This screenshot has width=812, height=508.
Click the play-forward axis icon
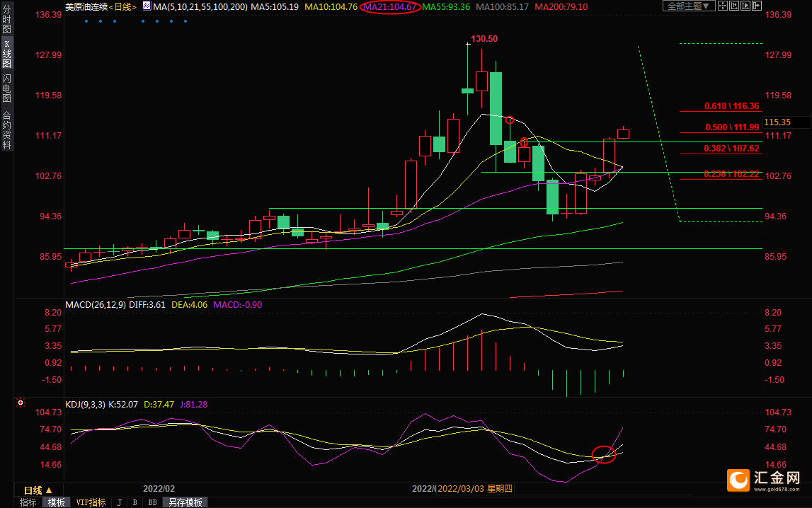pyautogui.click(x=745, y=6)
